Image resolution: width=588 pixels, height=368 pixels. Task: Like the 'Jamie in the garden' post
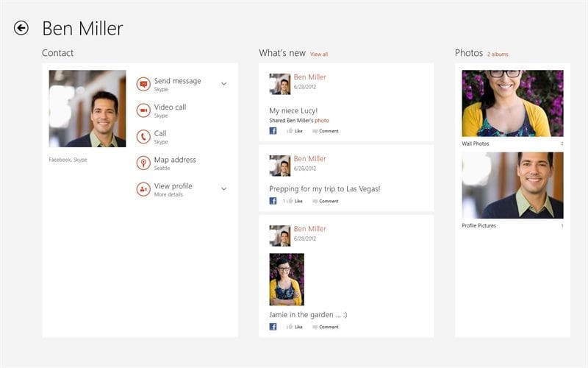click(x=294, y=327)
